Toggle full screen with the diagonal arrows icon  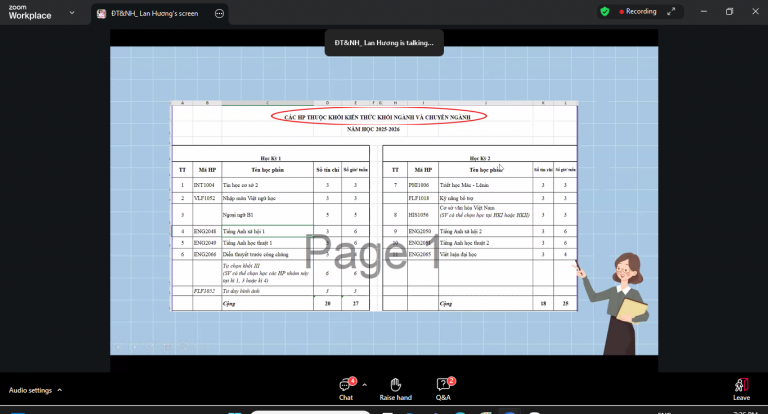[671, 11]
